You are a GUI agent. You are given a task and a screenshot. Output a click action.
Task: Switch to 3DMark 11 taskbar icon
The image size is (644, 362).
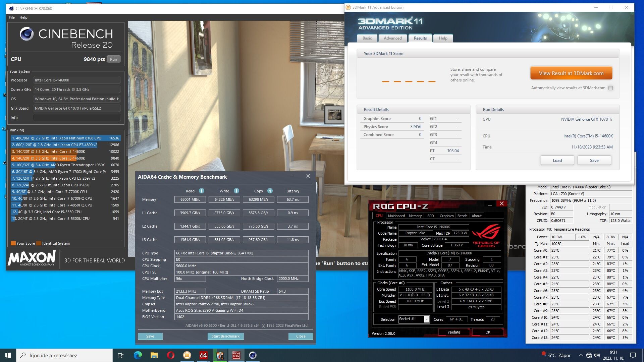point(187,355)
